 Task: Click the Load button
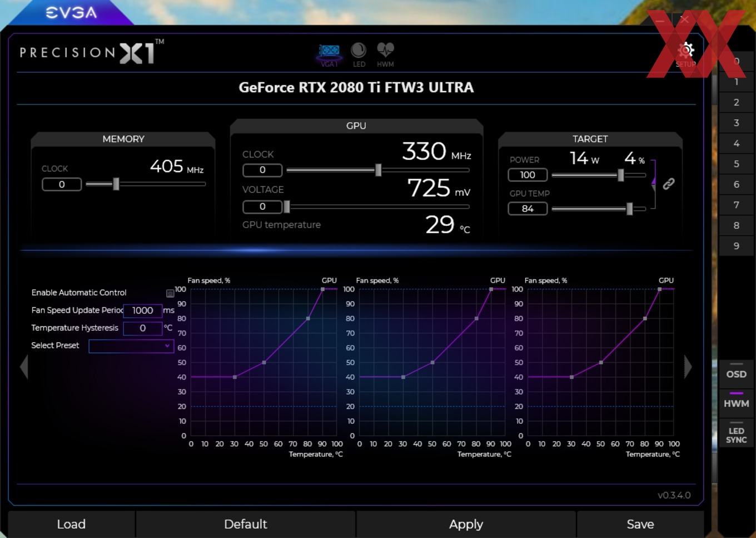pyautogui.click(x=71, y=524)
